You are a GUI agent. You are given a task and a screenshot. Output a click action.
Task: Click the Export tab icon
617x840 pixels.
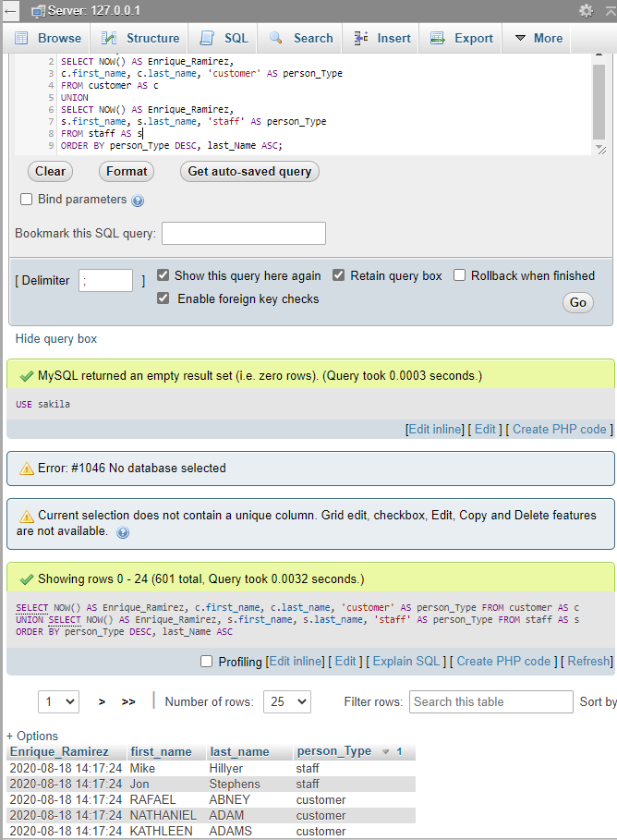438,38
